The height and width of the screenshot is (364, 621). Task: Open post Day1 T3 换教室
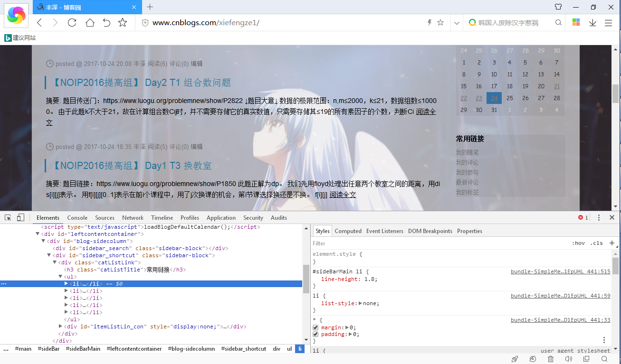(x=131, y=166)
